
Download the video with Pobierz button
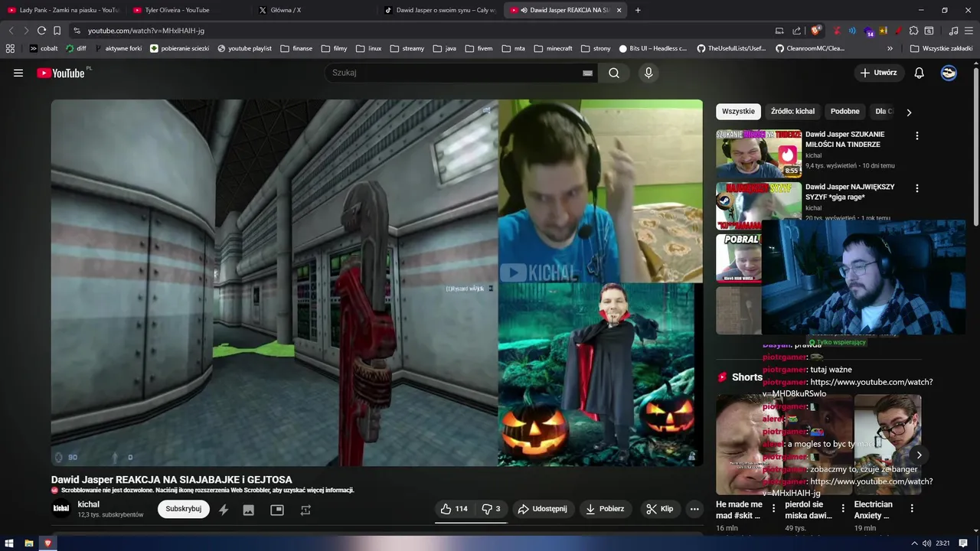[x=605, y=509]
